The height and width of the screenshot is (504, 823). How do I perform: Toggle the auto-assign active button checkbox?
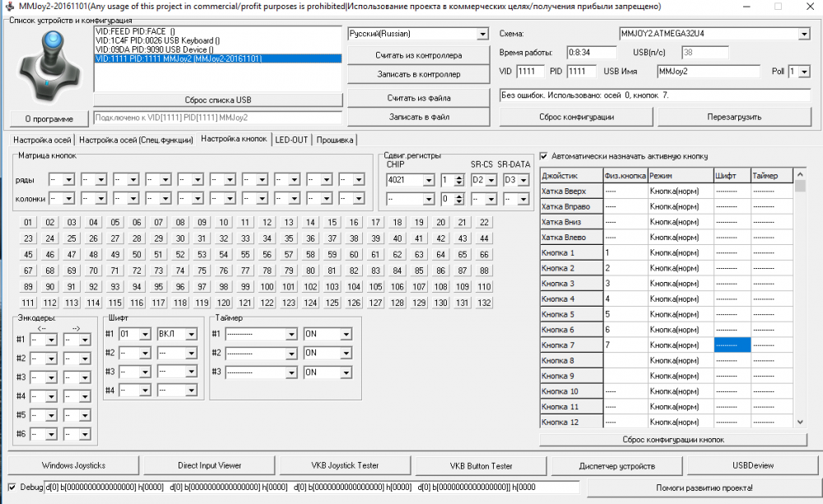[544, 156]
